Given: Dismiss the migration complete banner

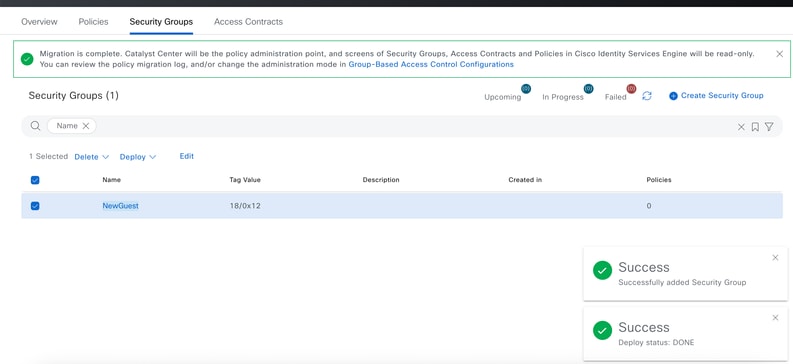Looking at the screenshot, I should click(x=779, y=54).
